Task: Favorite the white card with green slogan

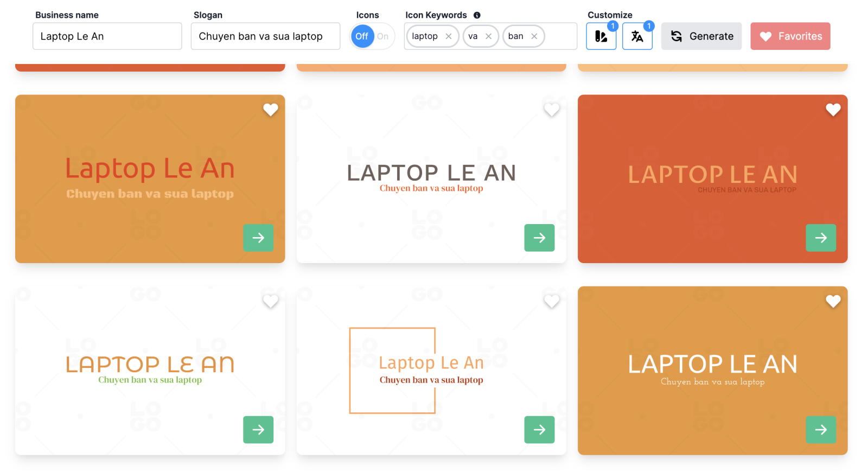Action: tap(271, 301)
